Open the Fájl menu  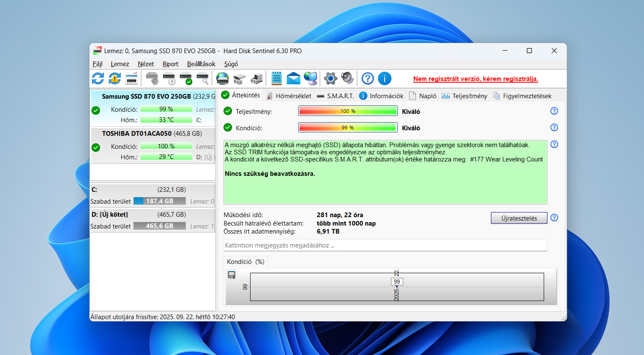point(97,64)
